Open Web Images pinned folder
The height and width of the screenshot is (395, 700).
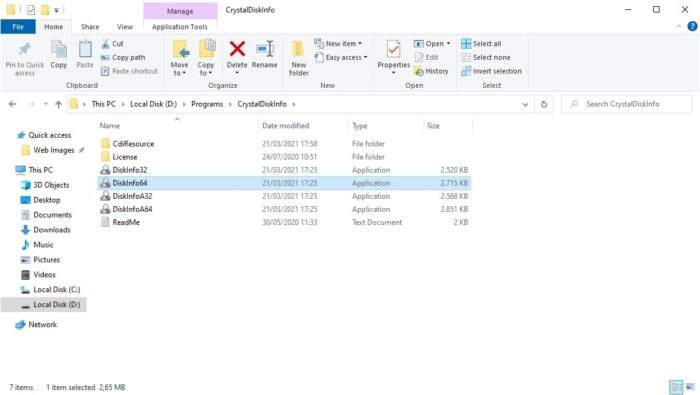(x=48, y=150)
